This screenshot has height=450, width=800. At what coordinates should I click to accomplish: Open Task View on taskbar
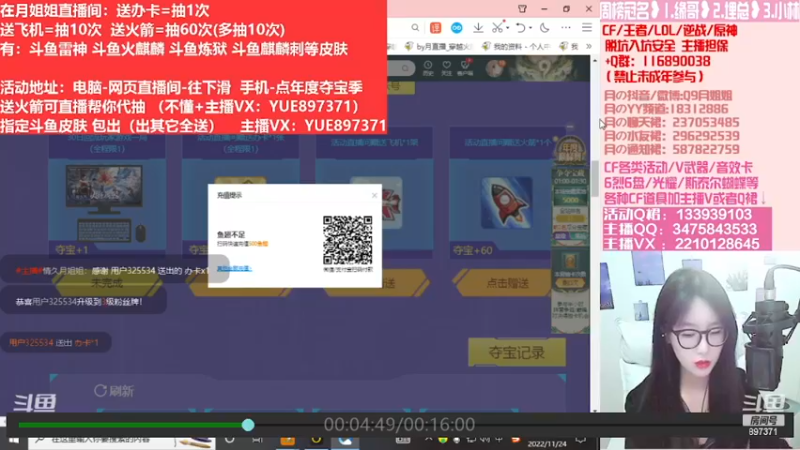257,440
